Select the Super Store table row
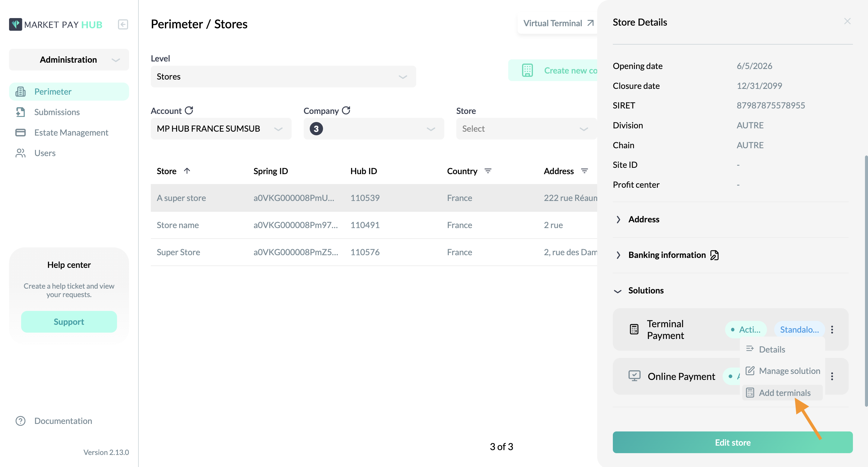This screenshot has height=467, width=868. pos(374,252)
